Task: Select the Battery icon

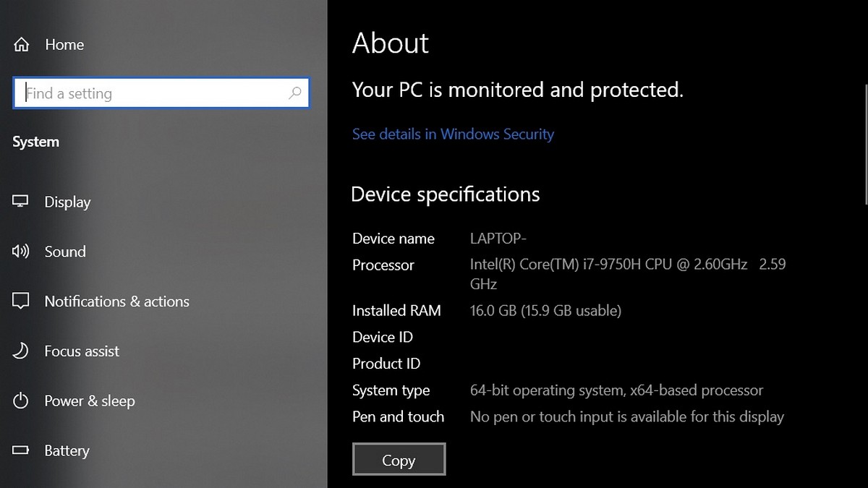Action: [21, 450]
